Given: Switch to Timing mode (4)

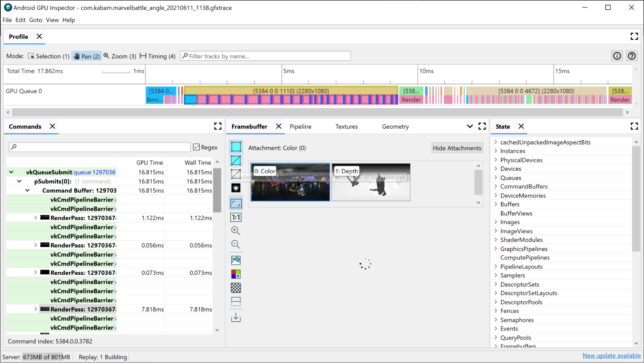Looking at the screenshot, I should [x=158, y=56].
